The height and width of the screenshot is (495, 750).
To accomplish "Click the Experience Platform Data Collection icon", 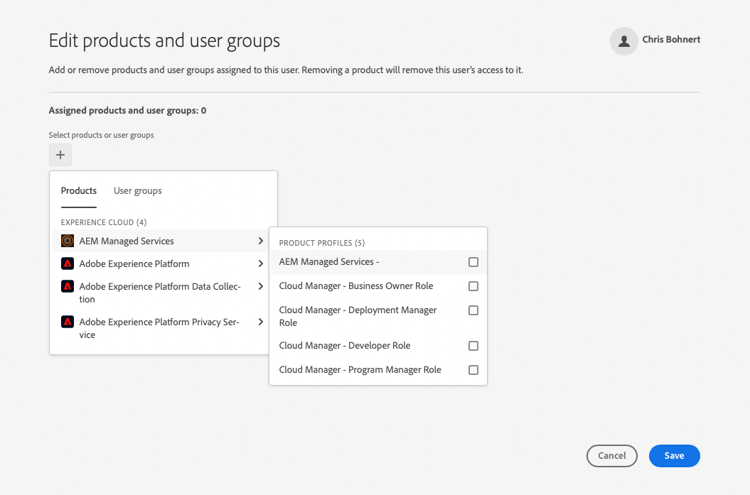I will tap(68, 287).
